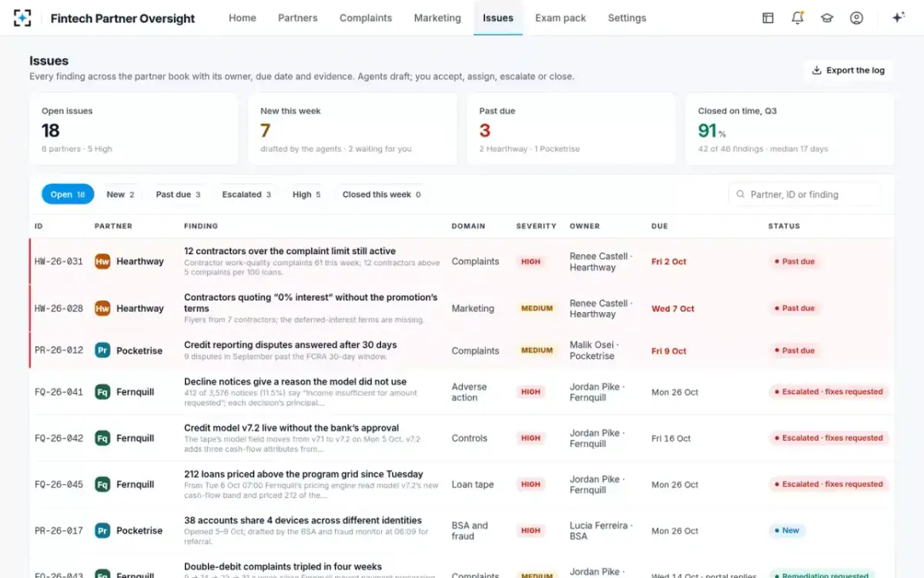This screenshot has height=578, width=924.
Task: Switch to the Complaints tab
Action: pos(366,18)
